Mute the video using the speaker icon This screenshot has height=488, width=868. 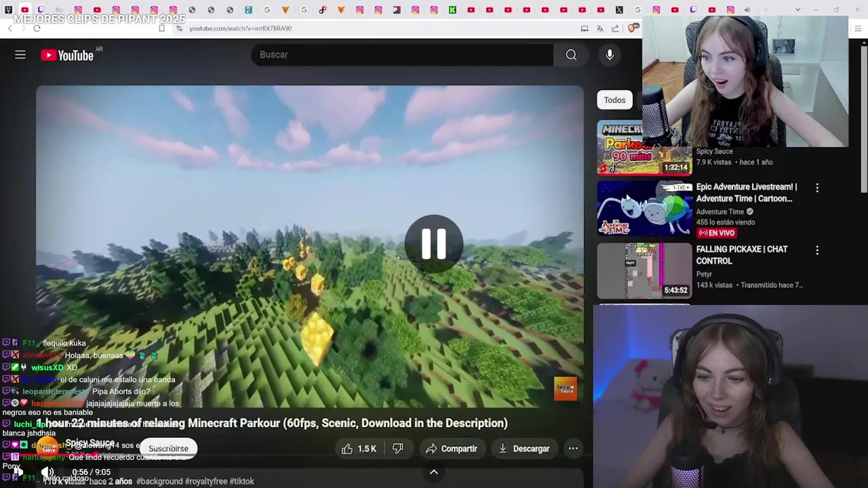pos(47,472)
